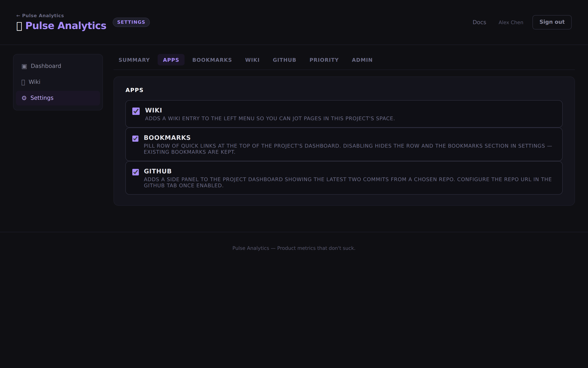
Task: Click the Dashboard grid icon in sidebar
Action: click(x=24, y=66)
